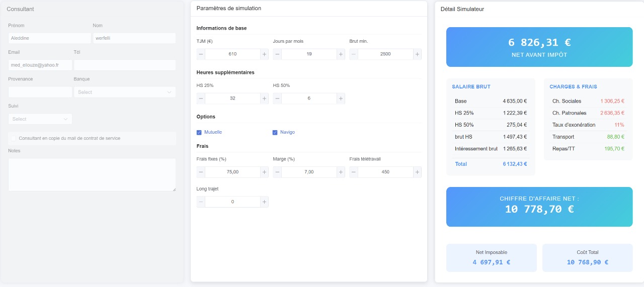Image resolution: width=644 pixels, height=287 pixels.
Task: Click the Consultant panel title
Action: (x=20, y=9)
